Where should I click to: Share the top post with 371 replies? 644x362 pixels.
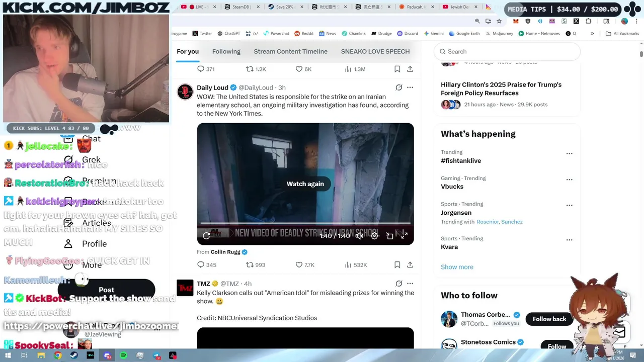(410, 69)
